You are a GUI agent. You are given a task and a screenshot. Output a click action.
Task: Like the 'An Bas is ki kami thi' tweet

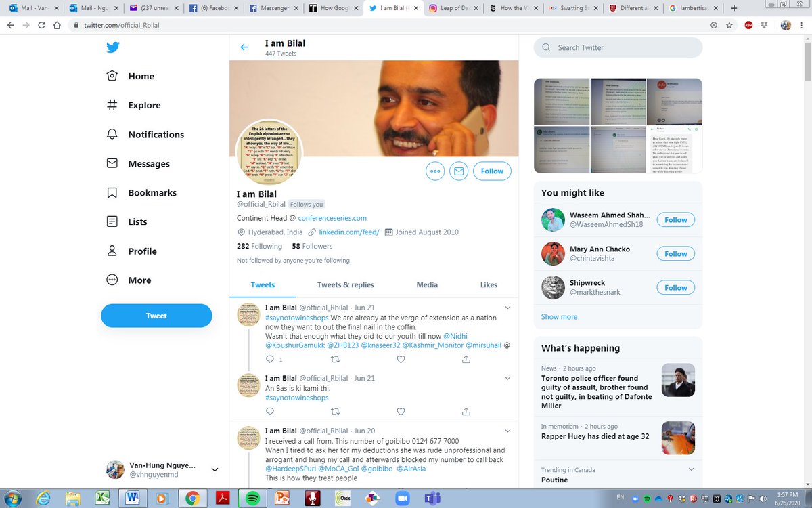(x=401, y=411)
